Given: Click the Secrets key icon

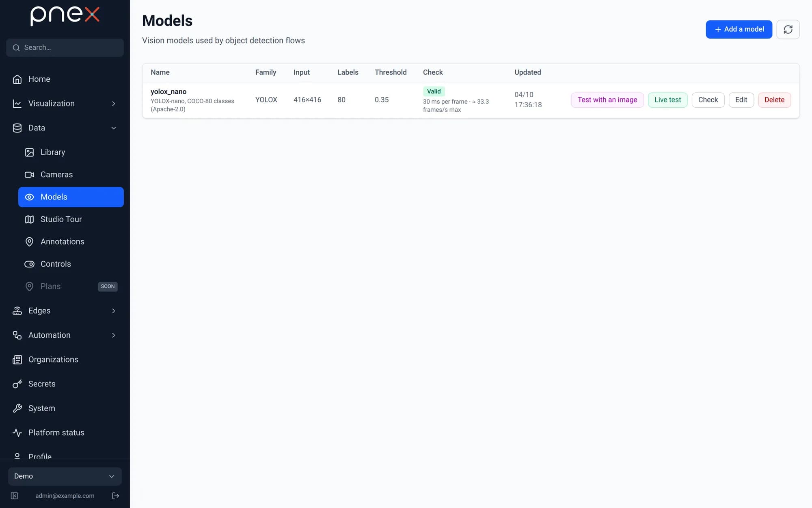Looking at the screenshot, I should (17, 384).
